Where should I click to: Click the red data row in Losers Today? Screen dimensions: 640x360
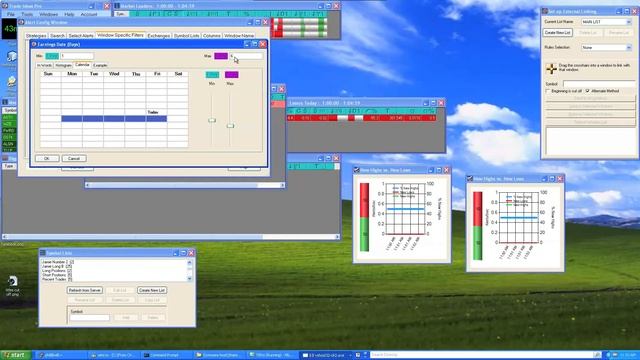[x=362, y=118]
